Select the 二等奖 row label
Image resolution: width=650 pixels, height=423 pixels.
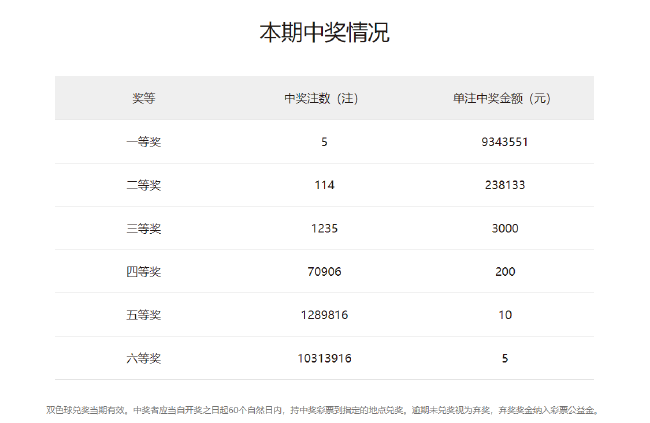tap(144, 185)
